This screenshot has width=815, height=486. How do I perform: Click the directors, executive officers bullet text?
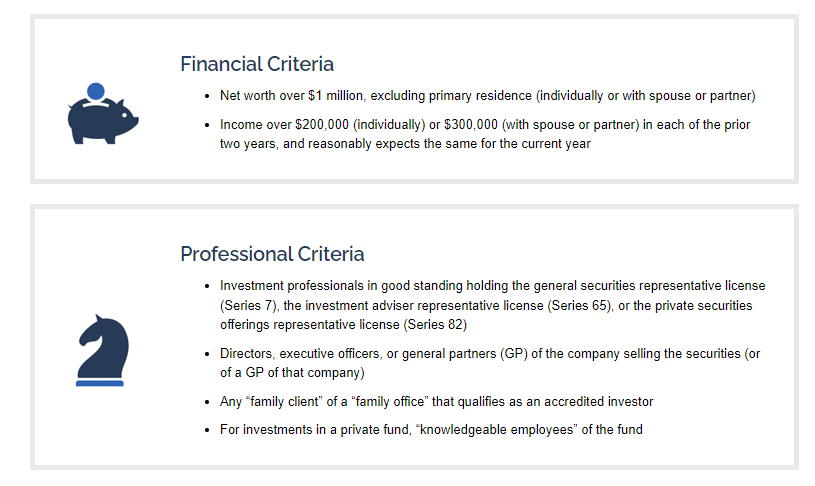point(490,363)
